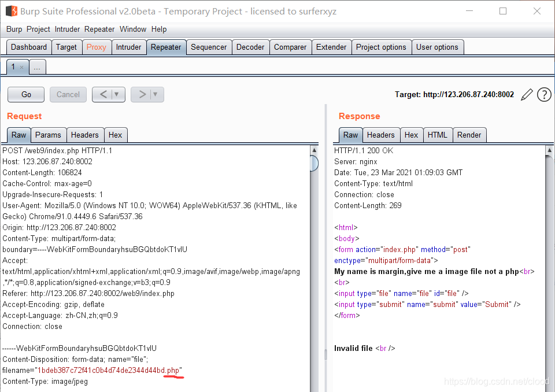Click the 'Origin: http://123.206.87.240:8002' line
This screenshot has width=555, height=392.
tap(59, 227)
